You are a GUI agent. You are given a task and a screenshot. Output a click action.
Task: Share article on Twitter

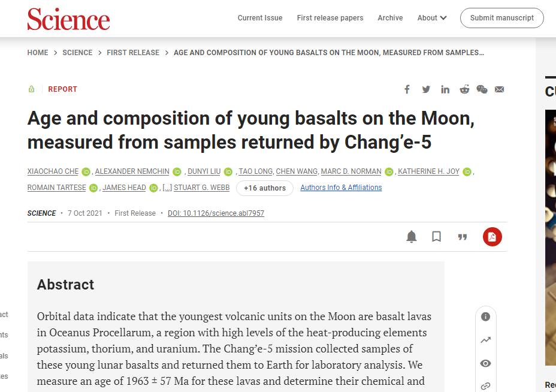[426, 89]
